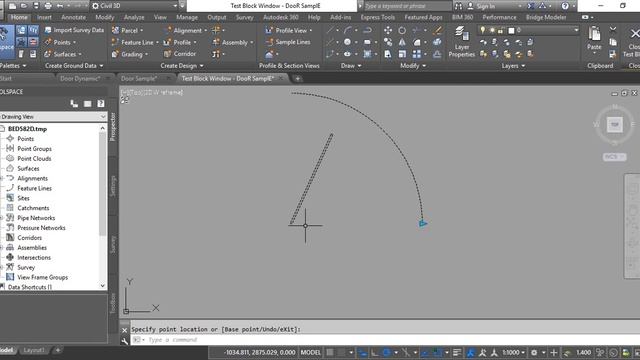
Task: Switch to Door Dynamic drawing tab
Action: point(80,78)
